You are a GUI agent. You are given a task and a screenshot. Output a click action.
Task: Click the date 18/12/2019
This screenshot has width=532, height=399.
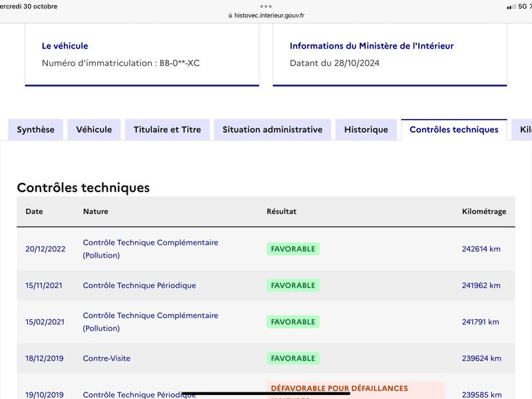coord(45,358)
